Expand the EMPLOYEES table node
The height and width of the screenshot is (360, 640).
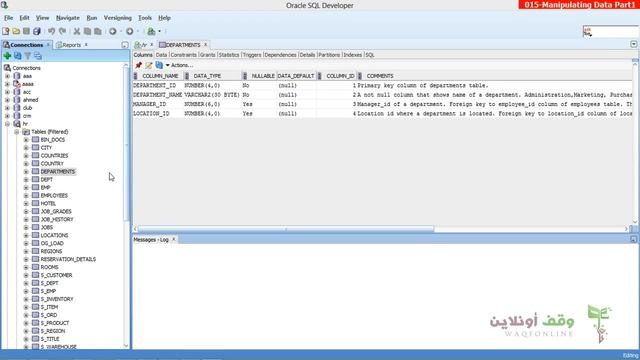(26, 196)
